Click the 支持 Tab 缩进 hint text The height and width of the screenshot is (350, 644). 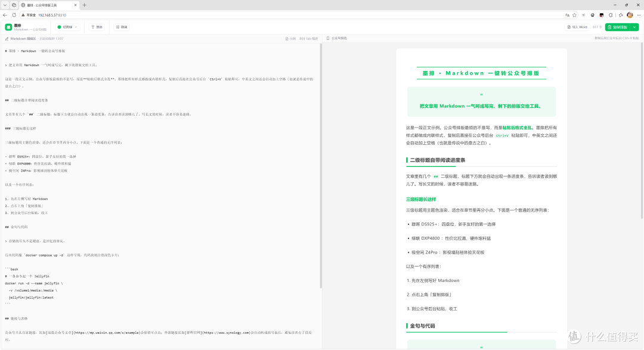[308, 39]
